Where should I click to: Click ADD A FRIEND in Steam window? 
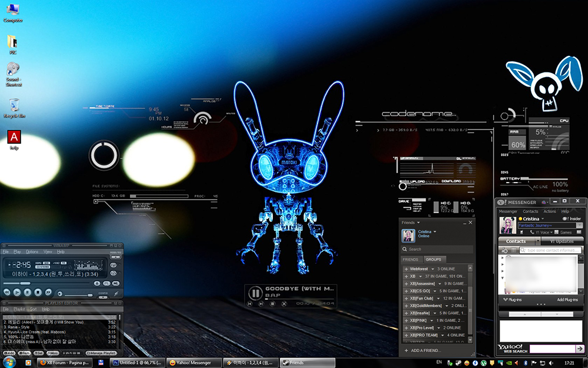coord(423,350)
